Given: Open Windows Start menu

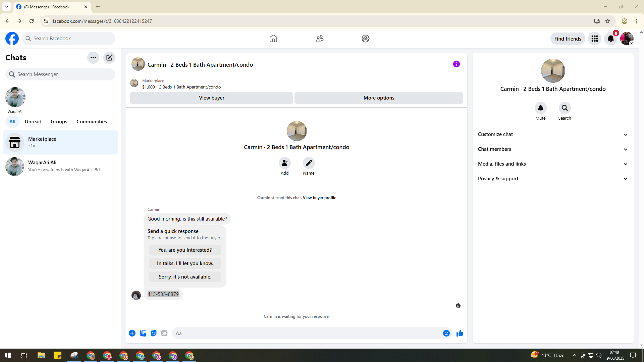Looking at the screenshot, I should pos(8,355).
